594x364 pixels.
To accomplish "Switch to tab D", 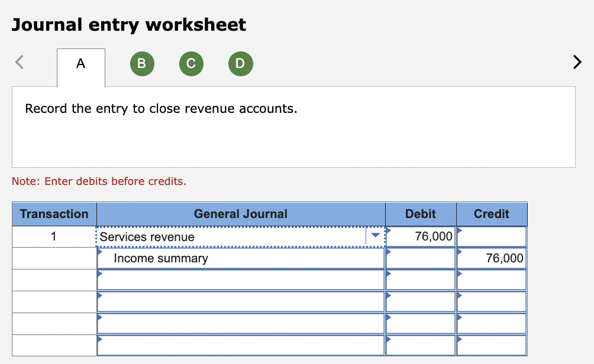I will 241,63.
